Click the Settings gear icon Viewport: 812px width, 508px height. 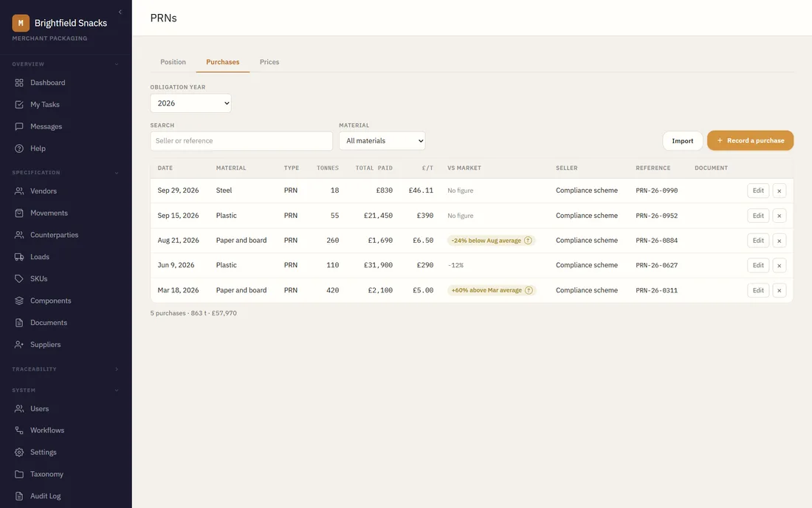19,452
